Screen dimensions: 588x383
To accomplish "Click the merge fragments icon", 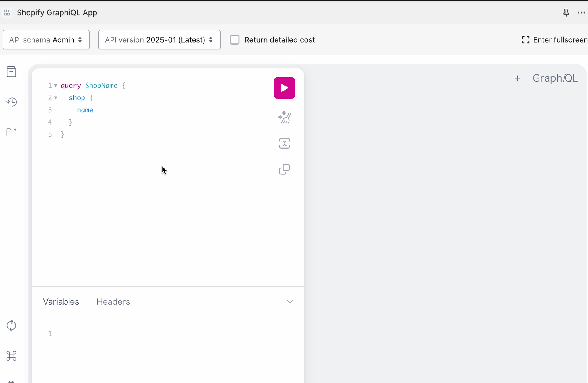I will click(x=284, y=143).
